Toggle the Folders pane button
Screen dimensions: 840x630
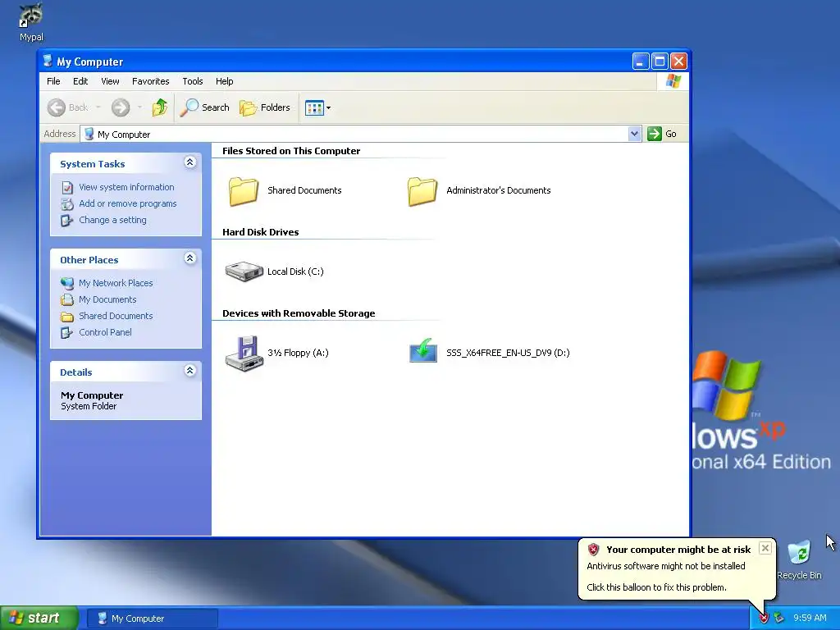click(265, 107)
